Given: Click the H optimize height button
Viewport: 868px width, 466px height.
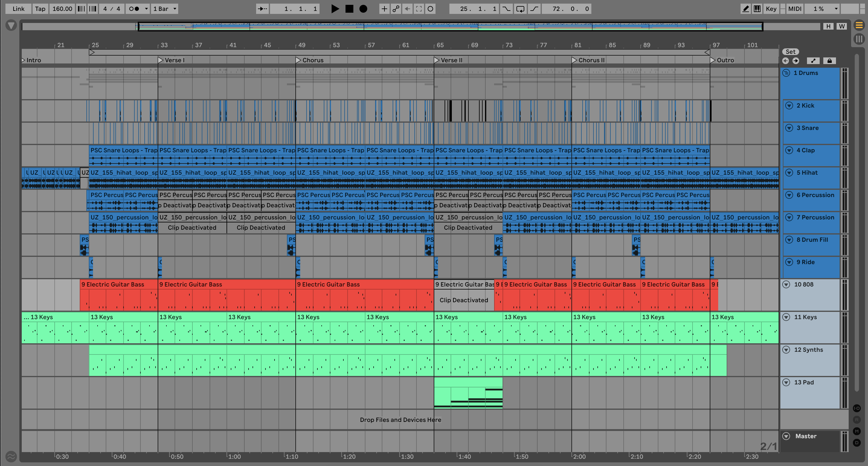Looking at the screenshot, I should click(828, 26).
